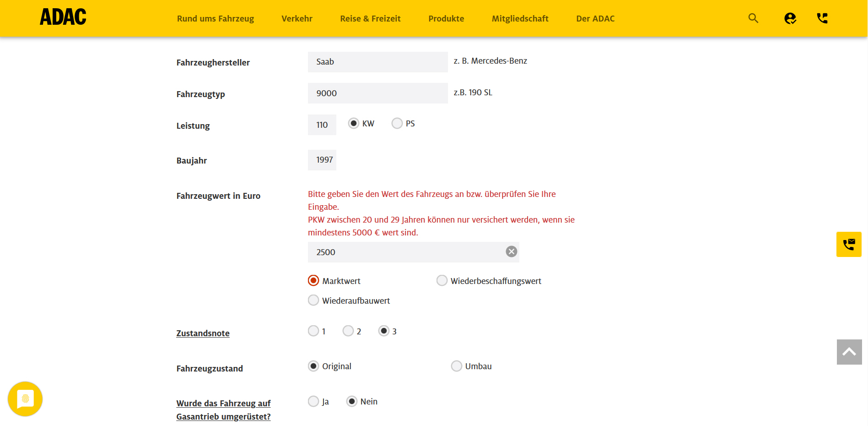The height and width of the screenshot is (426, 868).
Task: Choose Marktwert value type
Action: point(313,280)
